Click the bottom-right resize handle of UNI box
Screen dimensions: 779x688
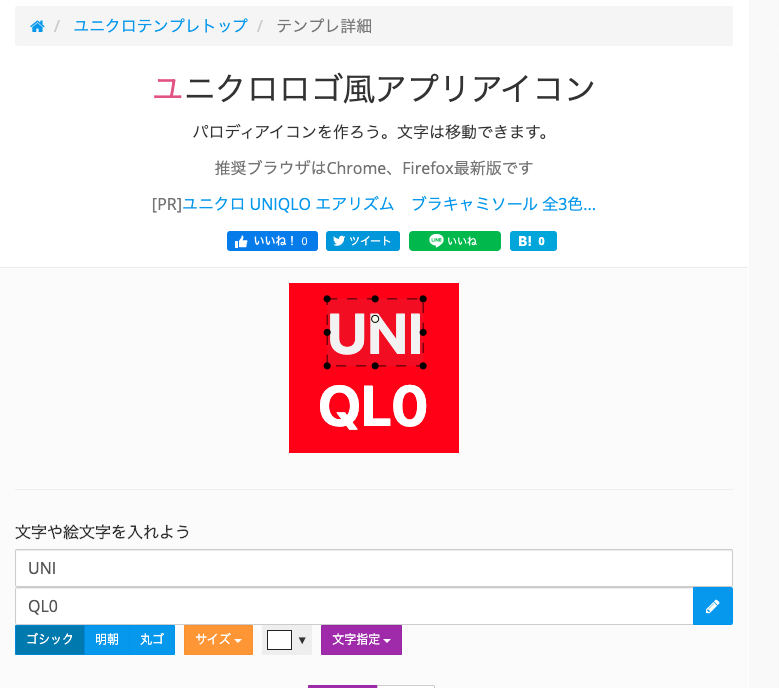click(x=423, y=366)
